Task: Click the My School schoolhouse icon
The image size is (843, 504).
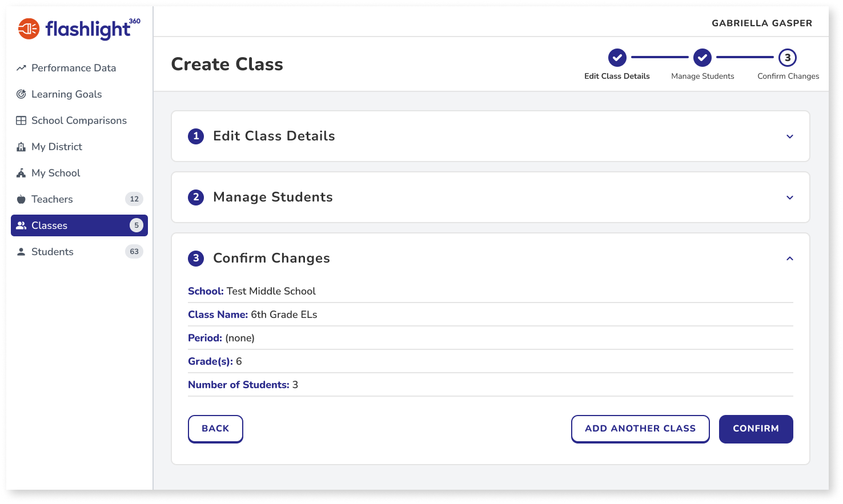Action: point(21,173)
